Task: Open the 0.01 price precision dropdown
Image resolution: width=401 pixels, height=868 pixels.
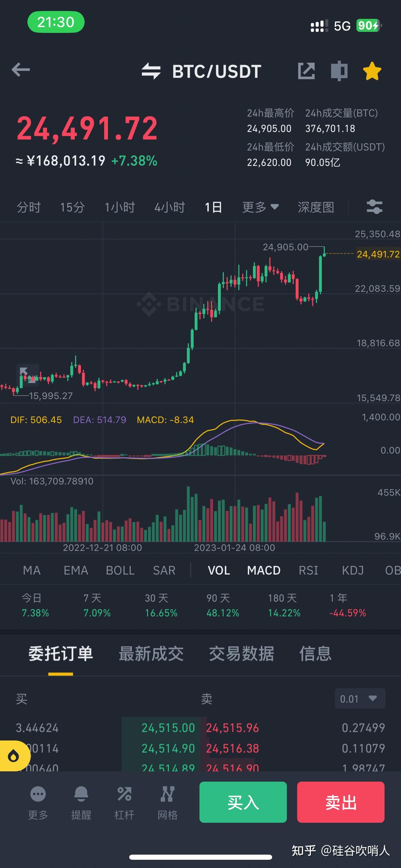Action: pyautogui.click(x=360, y=699)
